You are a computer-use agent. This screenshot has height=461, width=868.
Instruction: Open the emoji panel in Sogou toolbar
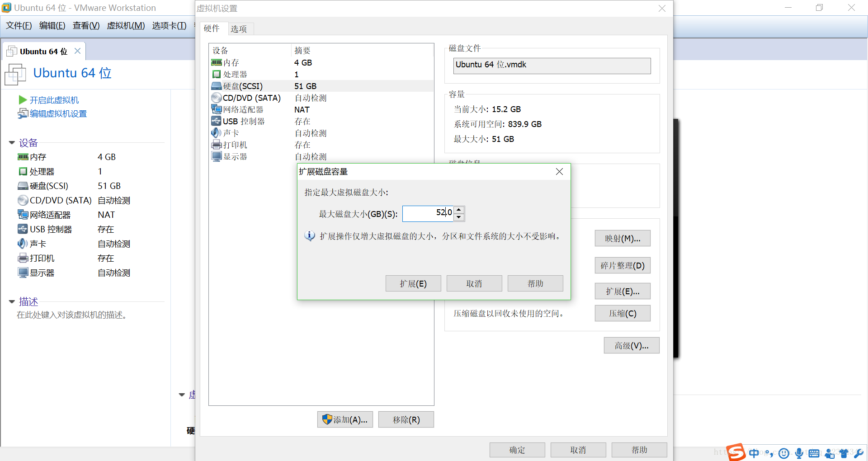(784, 453)
